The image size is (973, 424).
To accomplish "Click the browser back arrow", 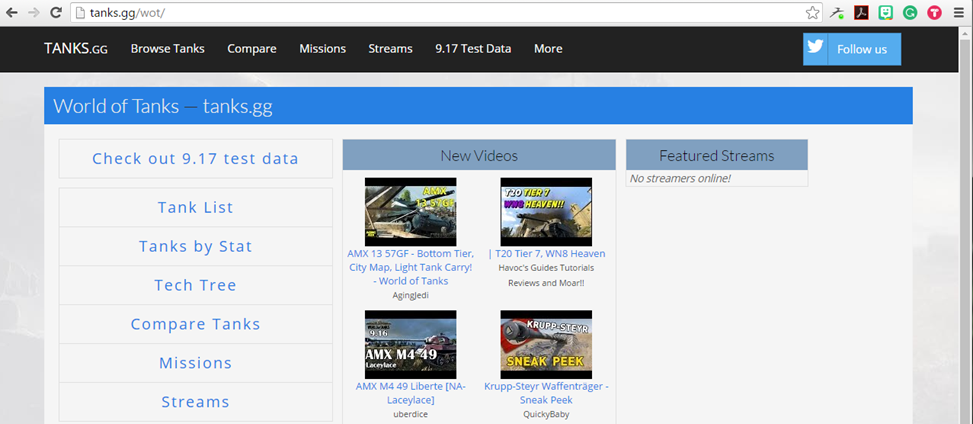I will 11,12.
